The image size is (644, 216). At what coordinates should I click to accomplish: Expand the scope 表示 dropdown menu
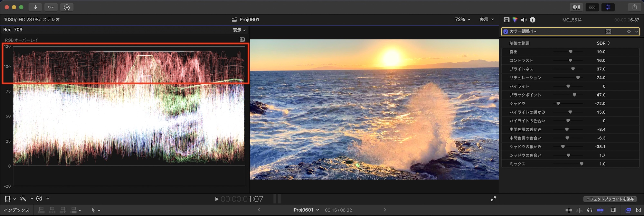[239, 30]
